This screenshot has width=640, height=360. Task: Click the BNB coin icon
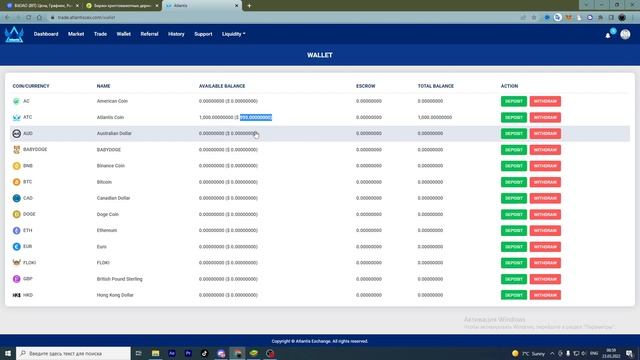[16, 166]
